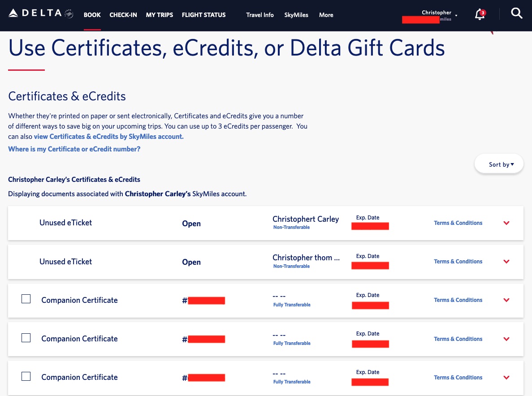The width and height of the screenshot is (532, 396).
Task: Open the search magnifying glass icon
Action: 516,13
